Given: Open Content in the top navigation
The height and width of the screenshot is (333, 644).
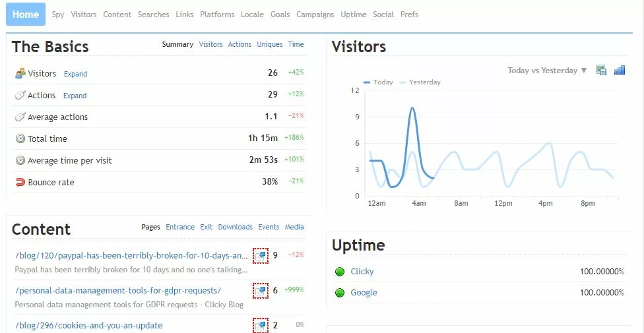Looking at the screenshot, I should coord(117,15).
